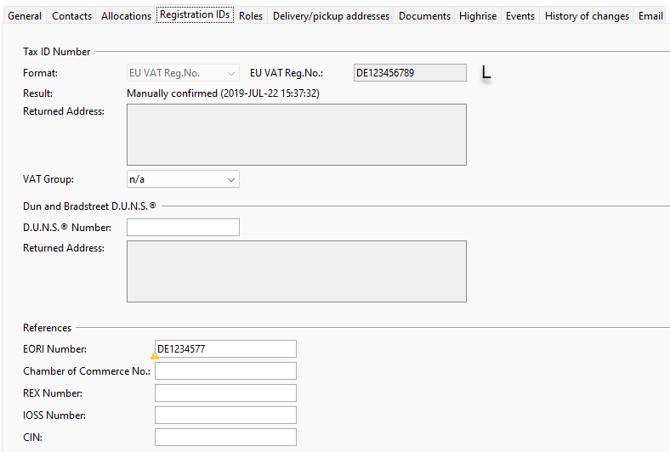Viewport: 670px width, 452px height.
Task: Click the EU VAT Reg.No. field
Action: click(409, 73)
